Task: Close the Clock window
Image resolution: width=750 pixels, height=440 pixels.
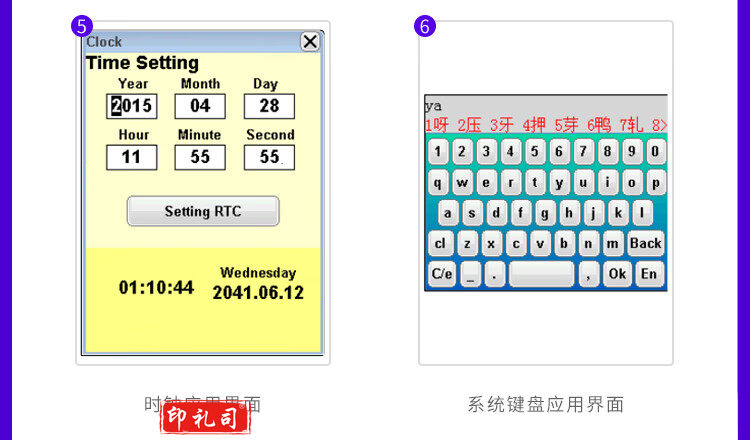Action: click(x=310, y=41)
